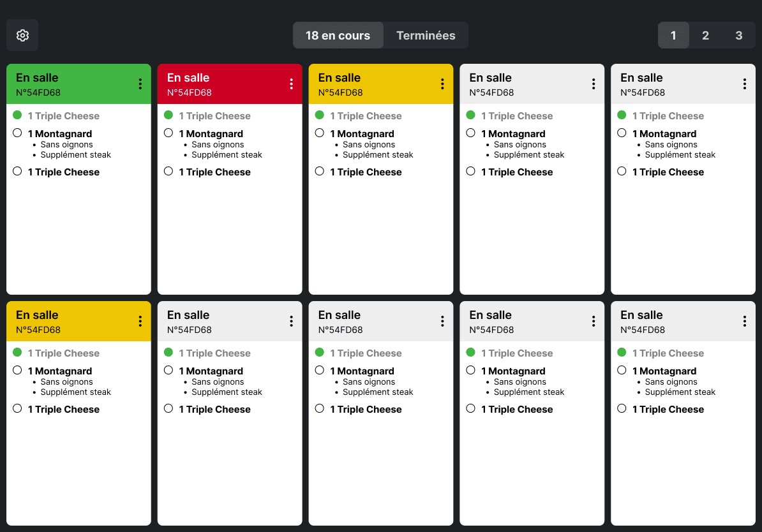Open three-dot menu on bottom-row yellow card
762x532 pixels.
point(140,321)
